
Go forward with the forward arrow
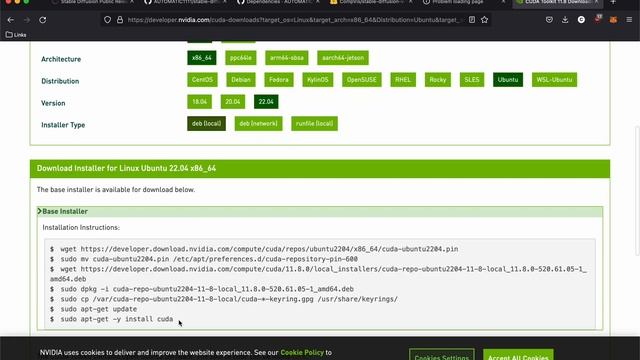[x=27, y=20]
